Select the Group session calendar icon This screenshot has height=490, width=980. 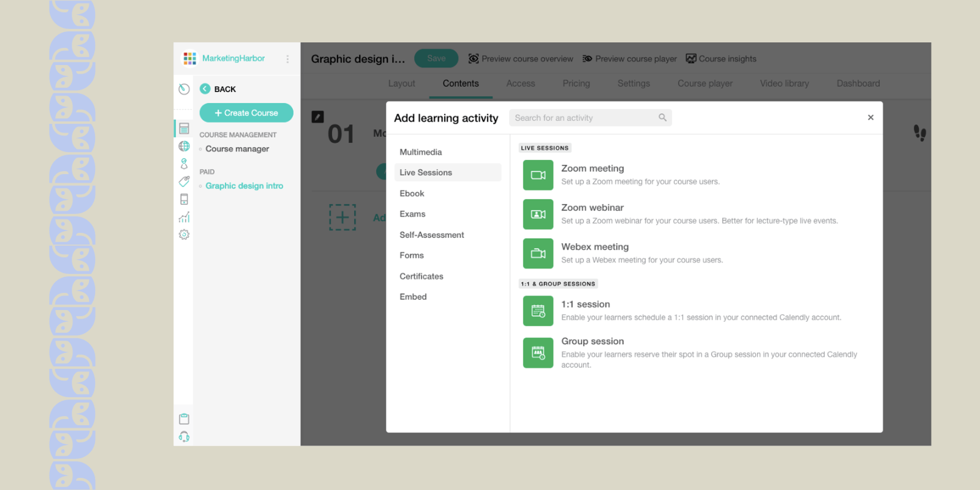[x=538, y=353]
